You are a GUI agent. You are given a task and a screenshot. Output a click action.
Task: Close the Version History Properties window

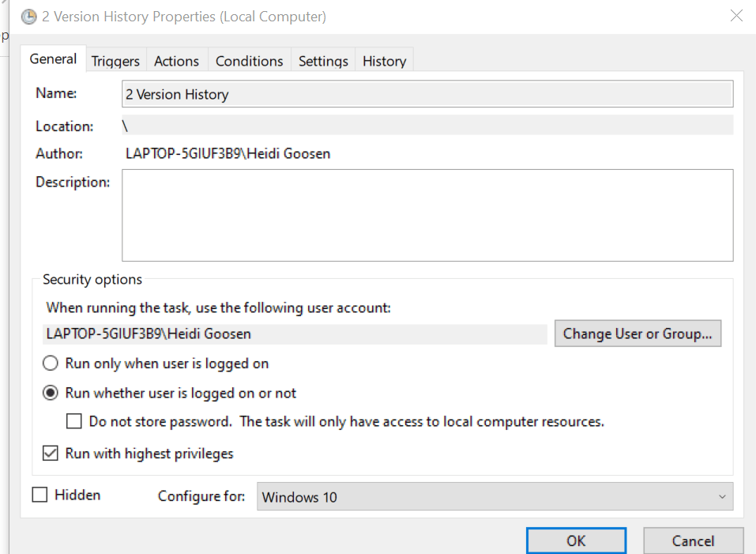pos(736,15)
